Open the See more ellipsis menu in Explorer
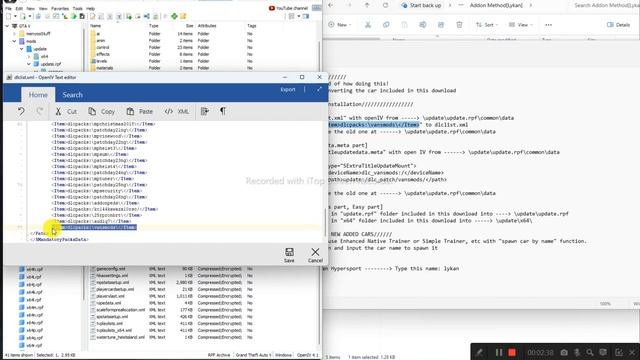Screen dimensions: 640x360 (549, 25)
